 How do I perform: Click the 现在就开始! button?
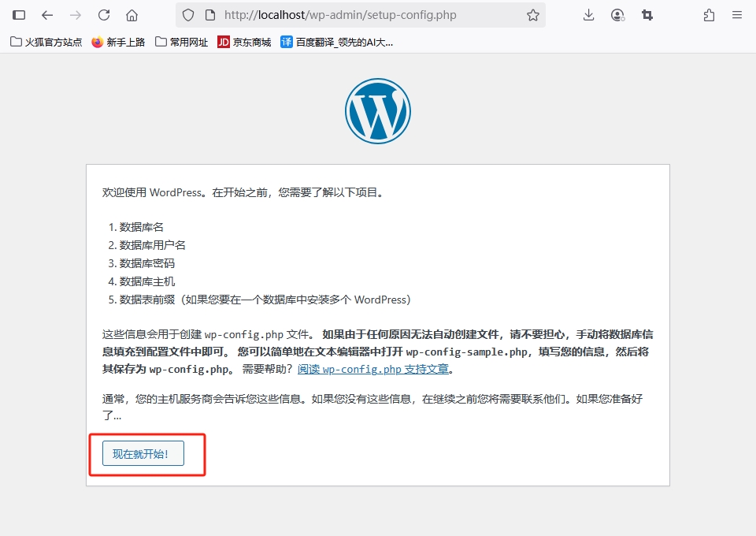point(143,453)
